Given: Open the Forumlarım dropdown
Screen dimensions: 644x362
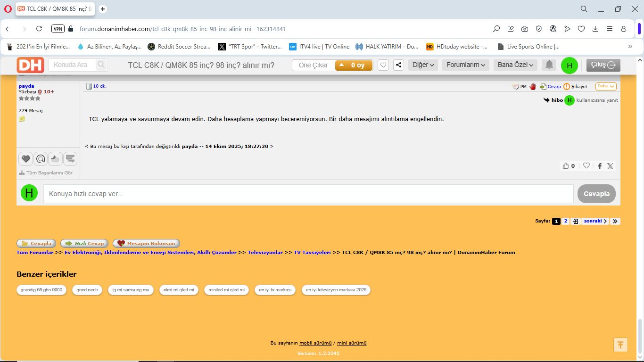Looking at the screenshot, I should (x=465, y=65).
